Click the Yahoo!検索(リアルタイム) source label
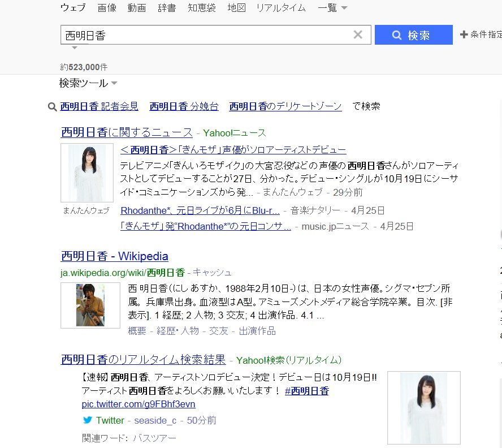This screenshot has height=448, width=502. click(289, 360)
